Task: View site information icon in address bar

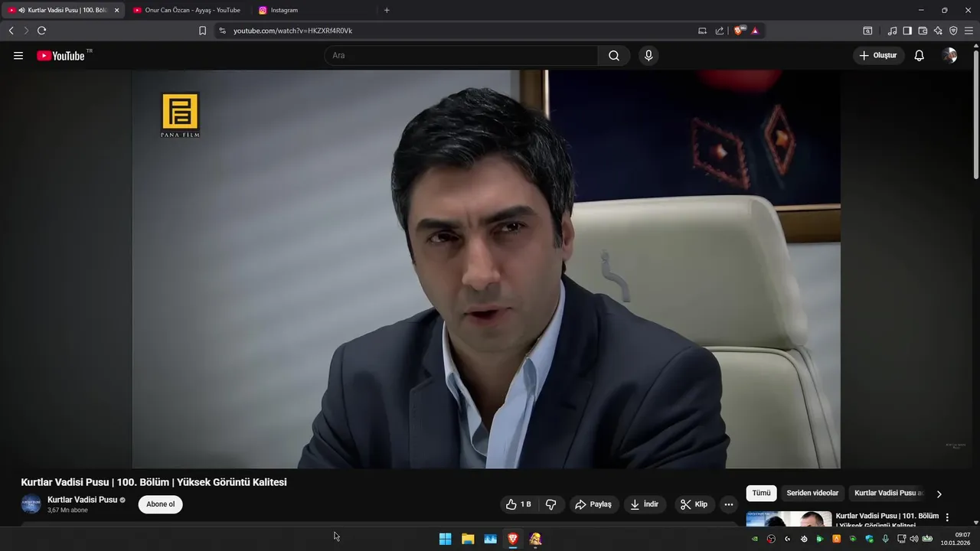Action: tap(222, 31)
